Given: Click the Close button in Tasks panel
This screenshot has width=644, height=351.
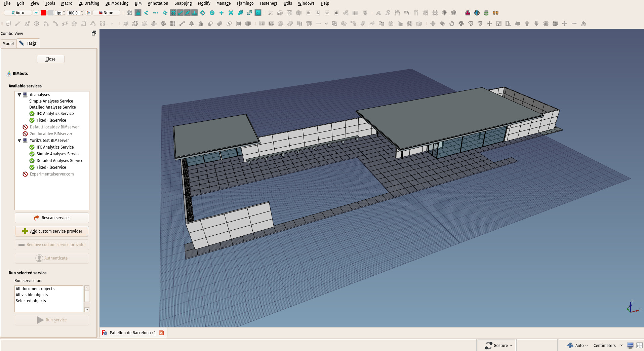Looking at the screenshot, I should (x=50, y=59).
